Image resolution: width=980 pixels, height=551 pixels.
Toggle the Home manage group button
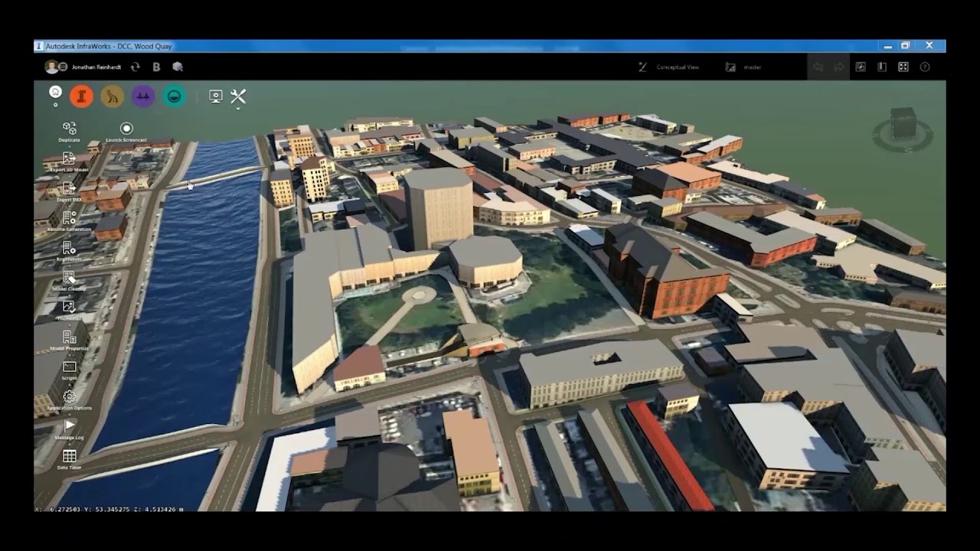(54, 90)
